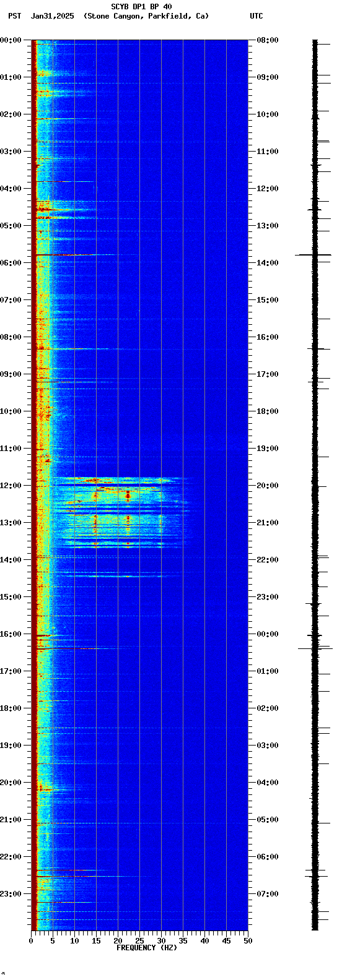
Task: Click the 06:00 label on the PST axis
Action: click(11, 263)
